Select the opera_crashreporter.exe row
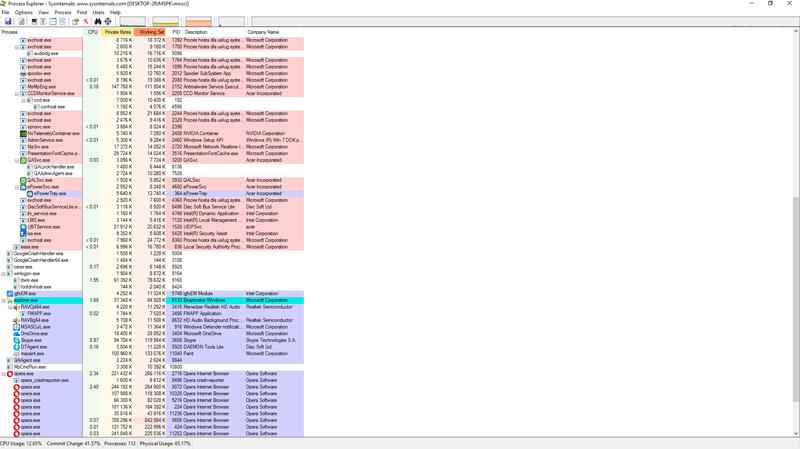 tap(152, 380)
